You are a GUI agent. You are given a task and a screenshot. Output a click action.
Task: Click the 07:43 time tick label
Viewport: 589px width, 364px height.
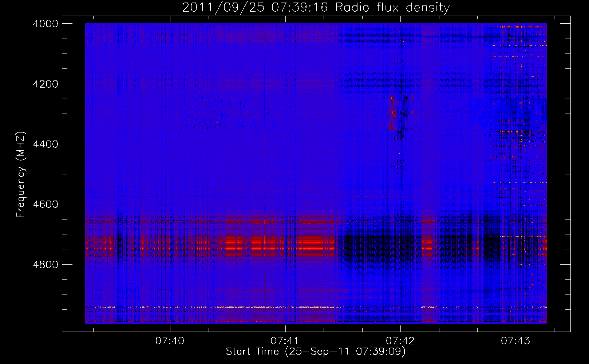pyautogui.click(x=515, y=341)
